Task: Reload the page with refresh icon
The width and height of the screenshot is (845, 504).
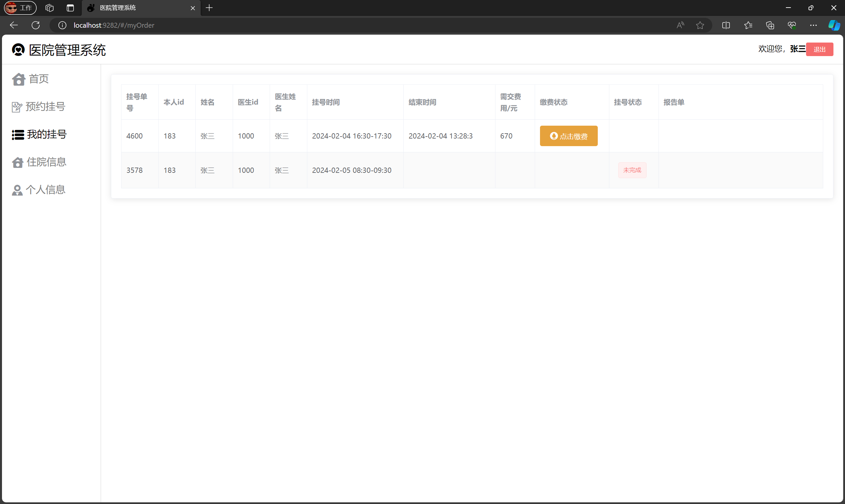Action: coord(36,25)
